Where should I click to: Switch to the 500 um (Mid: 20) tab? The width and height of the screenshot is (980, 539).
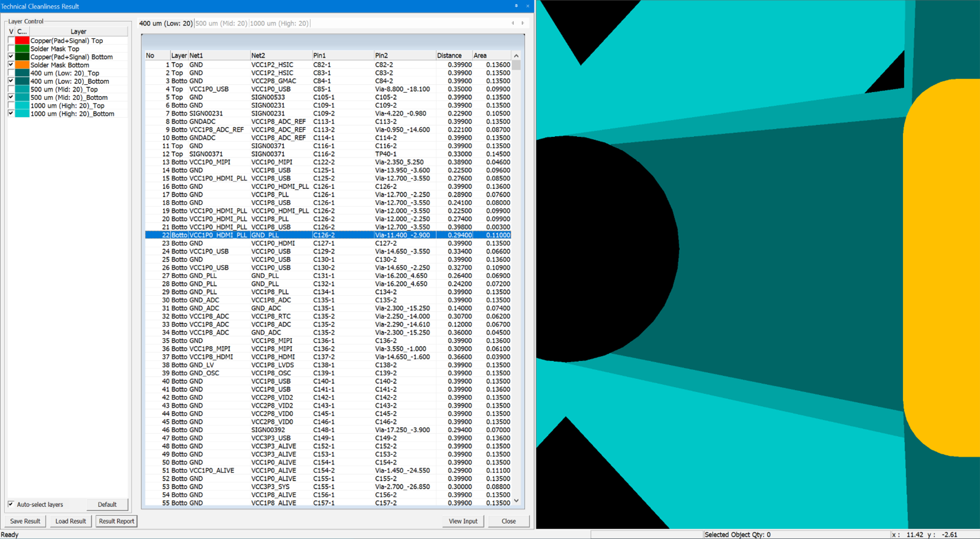tap(221, 23)
